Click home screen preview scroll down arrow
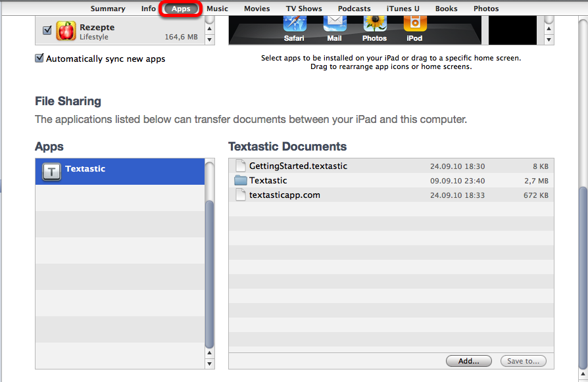The width and height of the screenshot is (588, 382). pyautogui.click(x=549, y=39)
